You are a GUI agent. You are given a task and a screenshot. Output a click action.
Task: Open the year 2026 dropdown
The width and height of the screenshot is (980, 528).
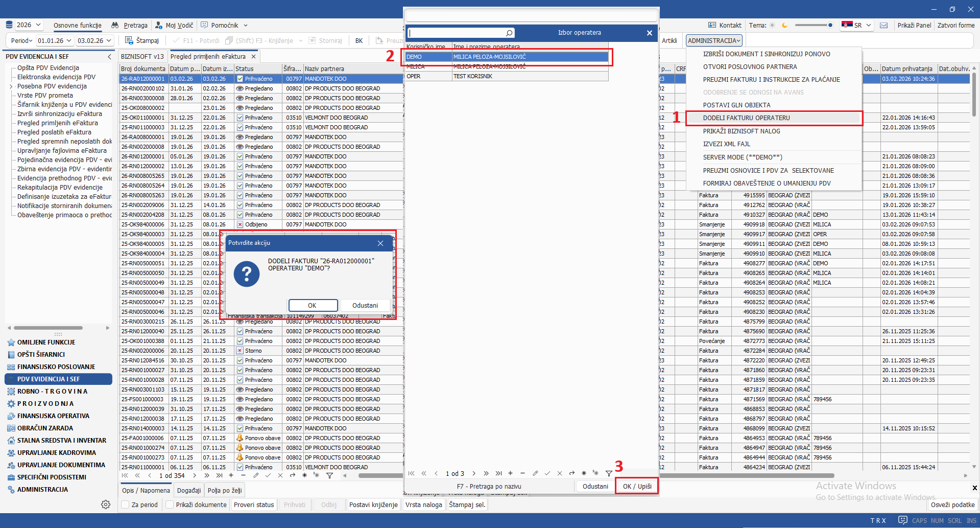[x=38, y=25]
